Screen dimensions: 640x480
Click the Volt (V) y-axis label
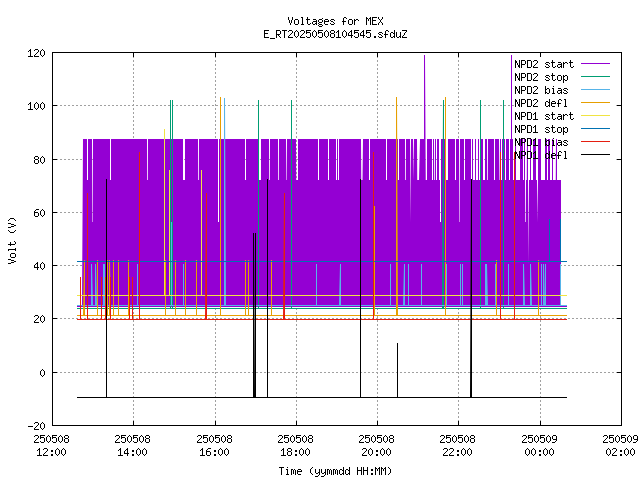click(12, 239)
